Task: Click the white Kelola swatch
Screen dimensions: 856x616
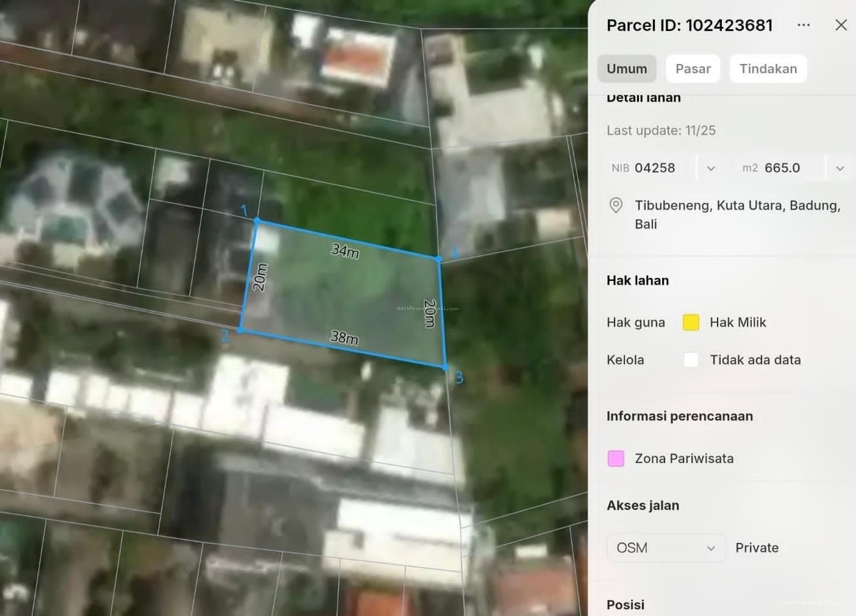Action: (691, 359)
